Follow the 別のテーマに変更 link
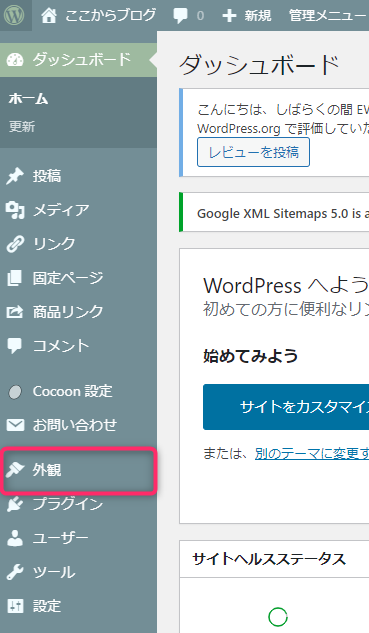 pyautogui.click(x=312, y=454)
